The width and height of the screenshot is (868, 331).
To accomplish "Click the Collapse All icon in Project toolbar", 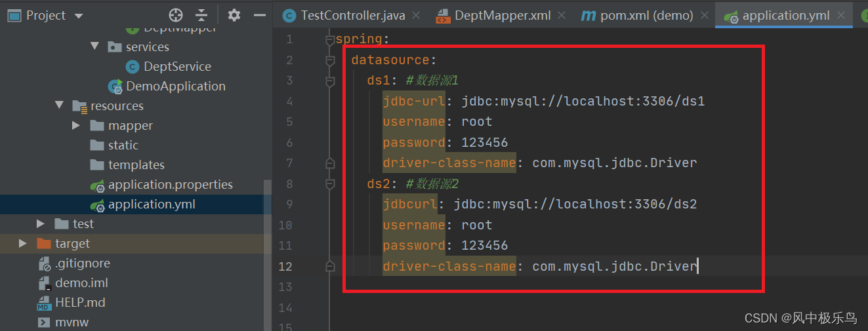I will [202, 15].
